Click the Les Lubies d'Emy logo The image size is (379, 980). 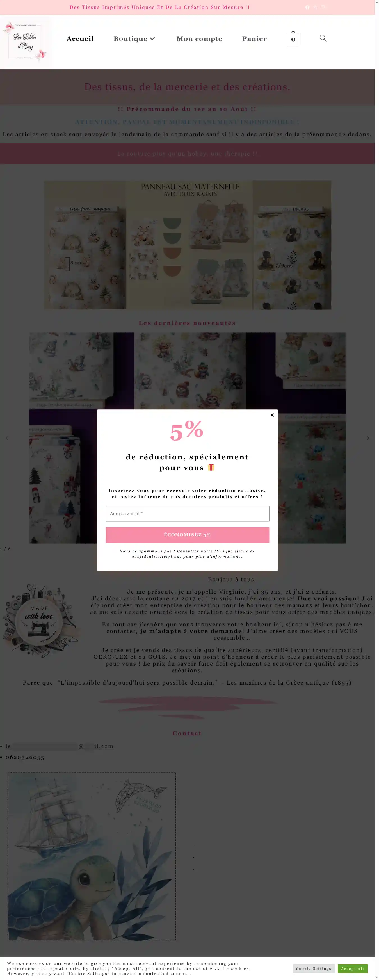point(25,42)
